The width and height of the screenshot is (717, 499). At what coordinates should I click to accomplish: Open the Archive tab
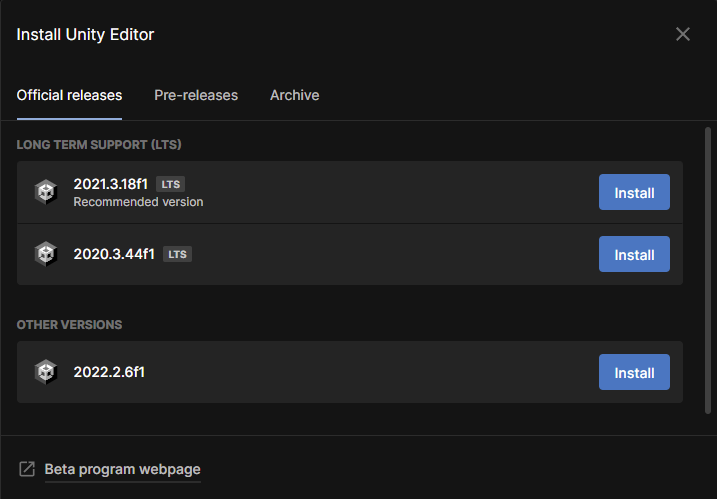pyautogui.click(x=294, y=95)
